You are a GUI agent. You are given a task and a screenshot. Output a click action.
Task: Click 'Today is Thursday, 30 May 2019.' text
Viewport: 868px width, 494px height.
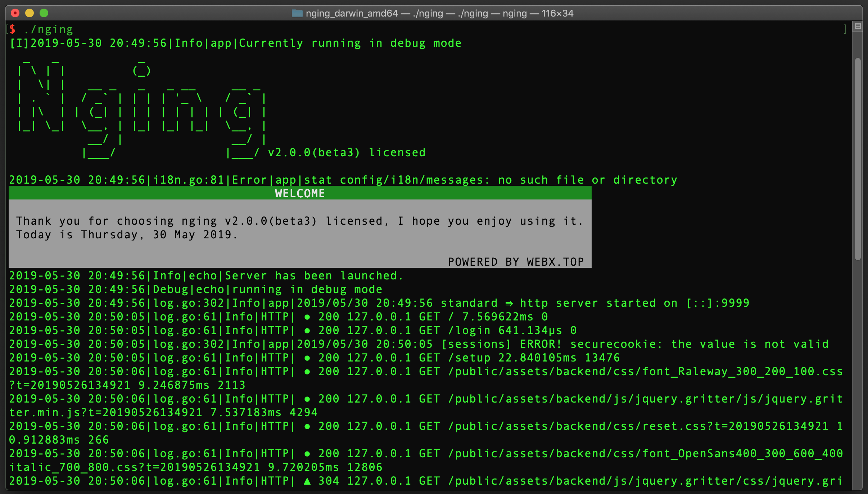127,234
